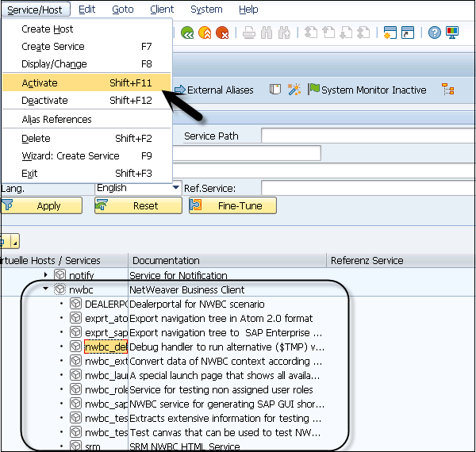The width and height of the screenshot is (476, 452).
Task: Expand the notify service node
Action: pyautogui.click(x=46, y=275)
